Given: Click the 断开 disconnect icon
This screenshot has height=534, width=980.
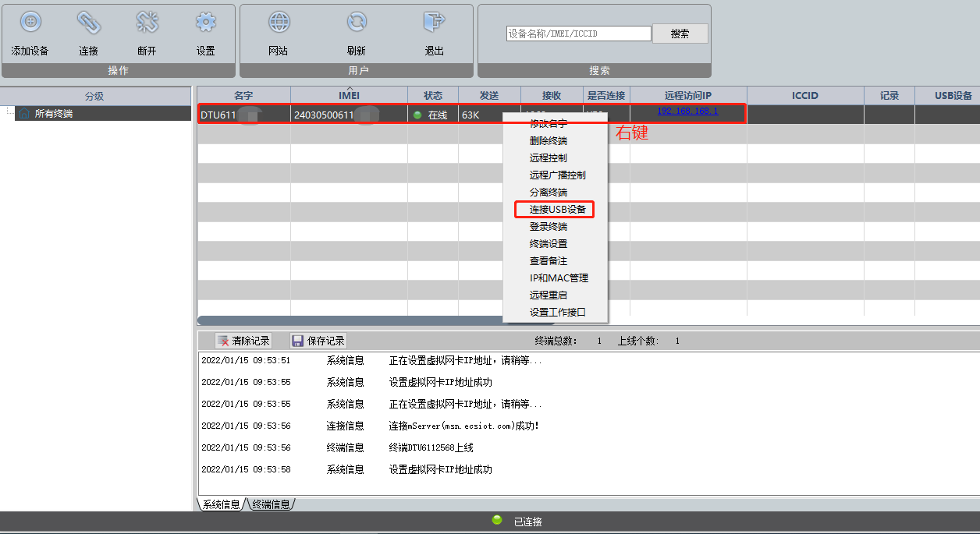Looking at the screenshot, I should 147,22.
